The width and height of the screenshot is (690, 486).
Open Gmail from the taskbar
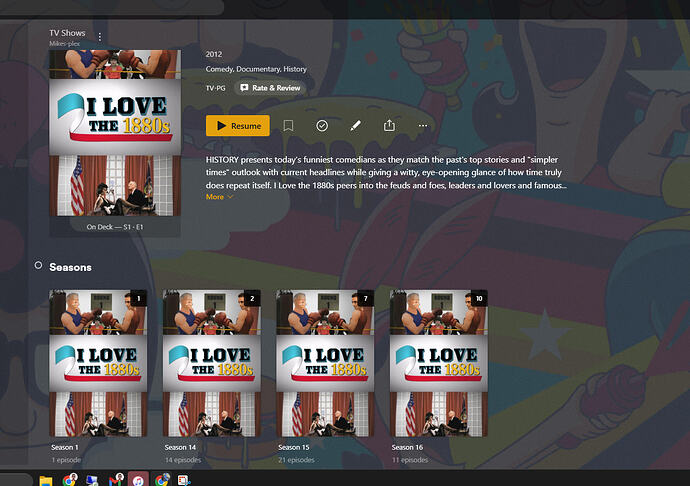[116, 480]
